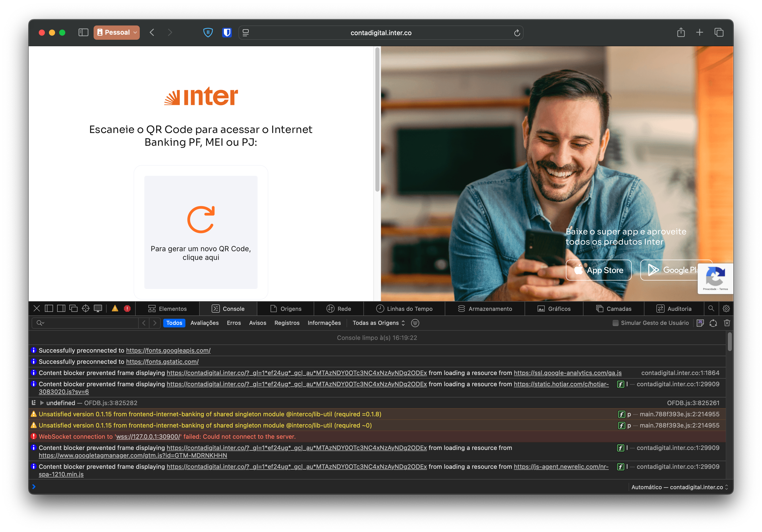Click the Safari share icon
Image resolution: width=762 pixels, height=532 pixels.
click(x=681, y=33)
